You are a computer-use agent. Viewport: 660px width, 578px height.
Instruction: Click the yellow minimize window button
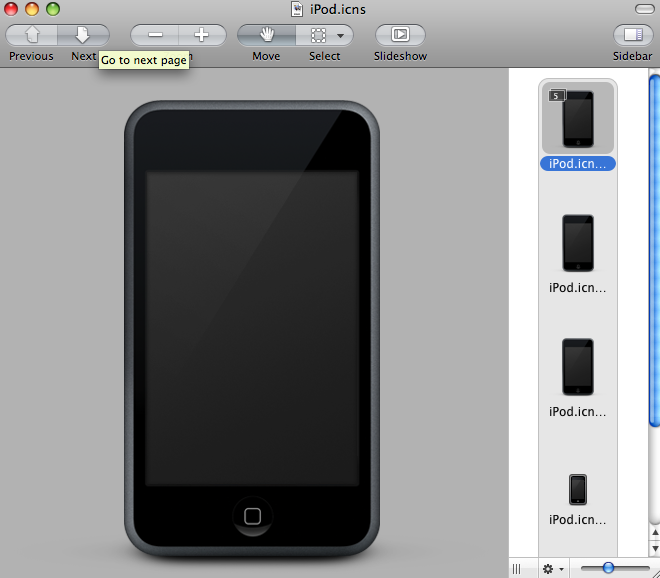32,9
